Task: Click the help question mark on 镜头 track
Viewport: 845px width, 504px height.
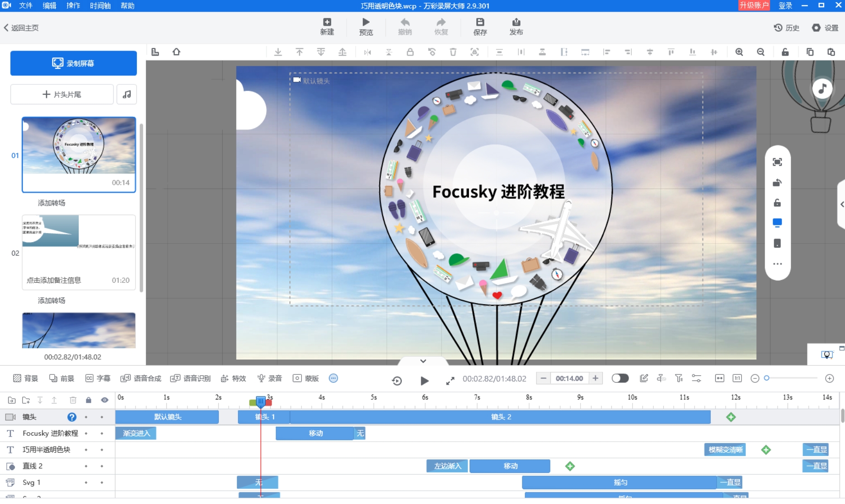Action: click(x=72, y=417)
